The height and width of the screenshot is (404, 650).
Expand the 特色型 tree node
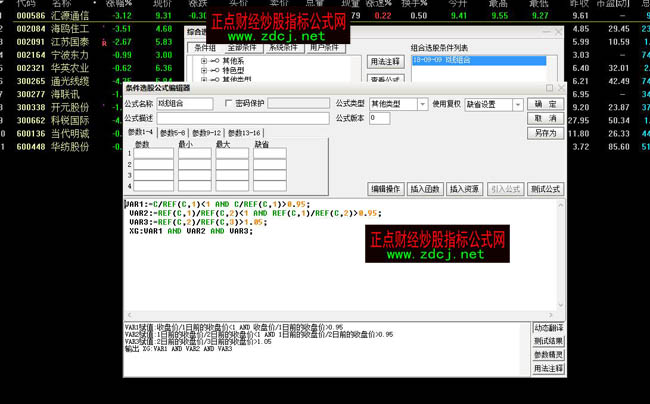click(203, 71)
